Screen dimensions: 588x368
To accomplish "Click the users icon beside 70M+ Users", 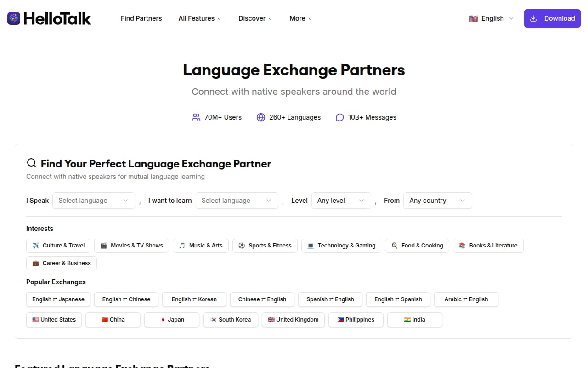I will 196,117.
